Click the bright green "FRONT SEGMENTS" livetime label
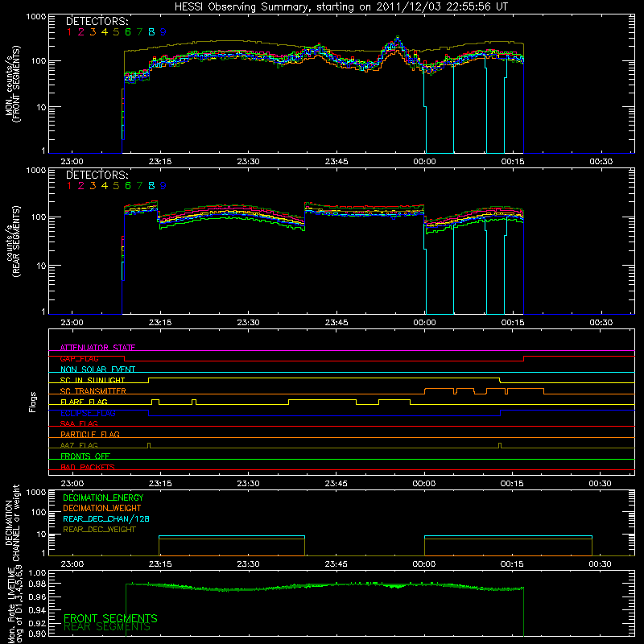The image size is (644, 644). [x=110, y=618]
